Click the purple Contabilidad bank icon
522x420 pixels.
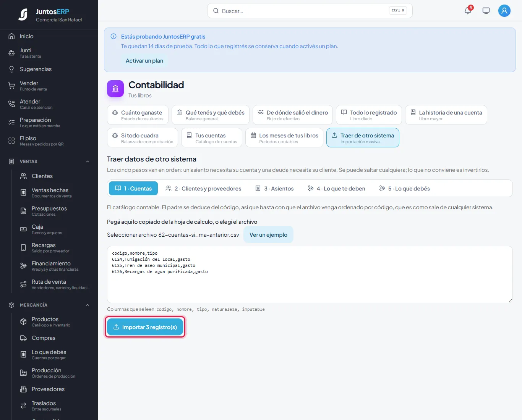pos(115,89)
